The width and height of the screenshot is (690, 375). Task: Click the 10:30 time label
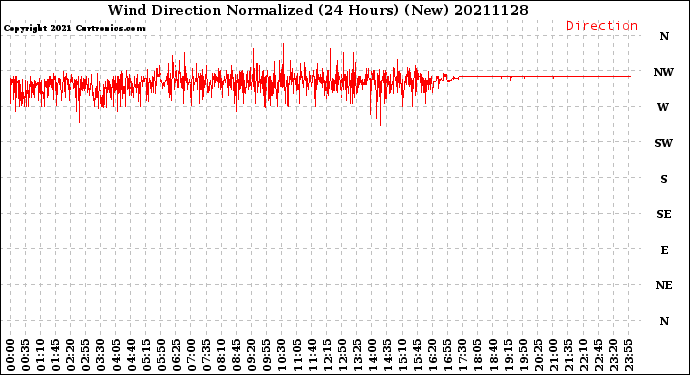(282, 355)
